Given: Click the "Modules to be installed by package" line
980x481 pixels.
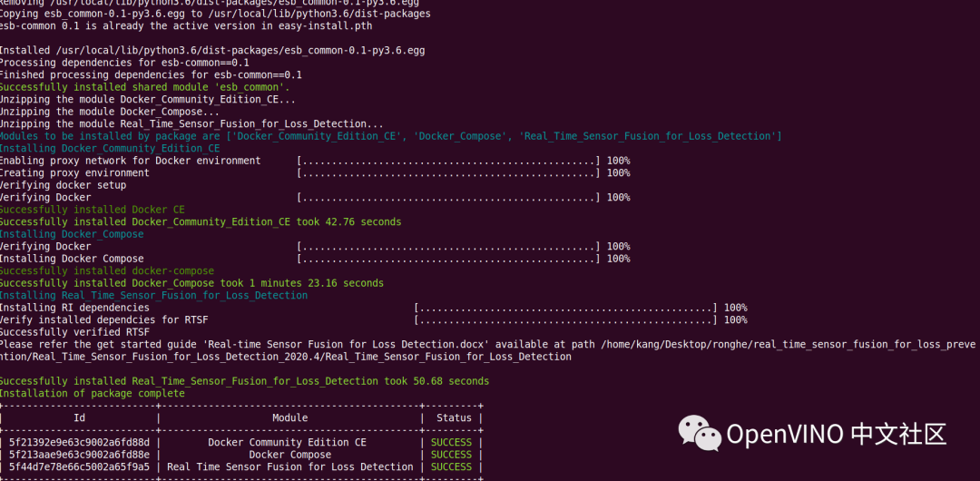Looking at the screenshot, I should pos(390,136).
